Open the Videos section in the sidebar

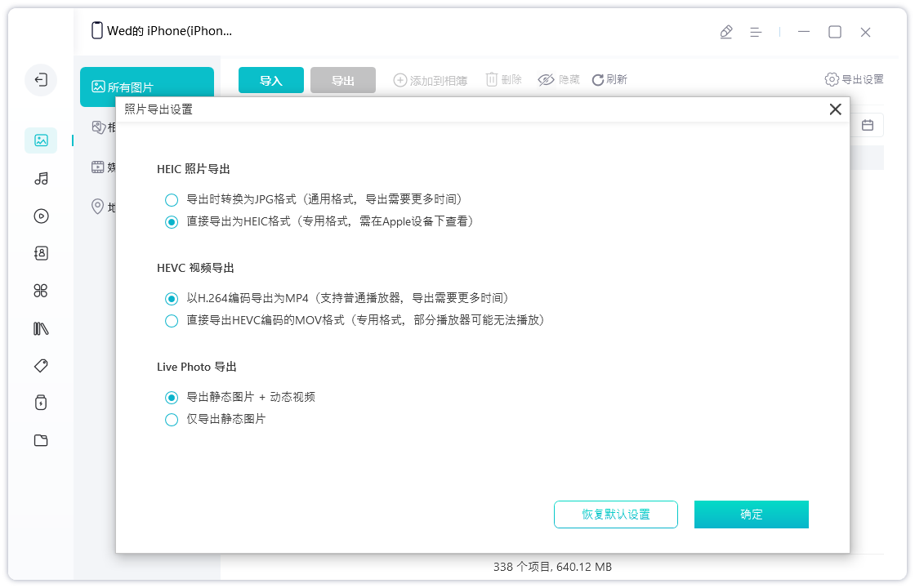click(x=41, y=216)
